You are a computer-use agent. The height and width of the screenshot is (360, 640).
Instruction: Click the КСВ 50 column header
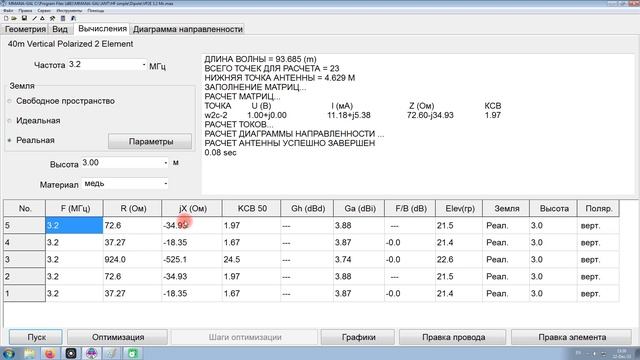251,209
